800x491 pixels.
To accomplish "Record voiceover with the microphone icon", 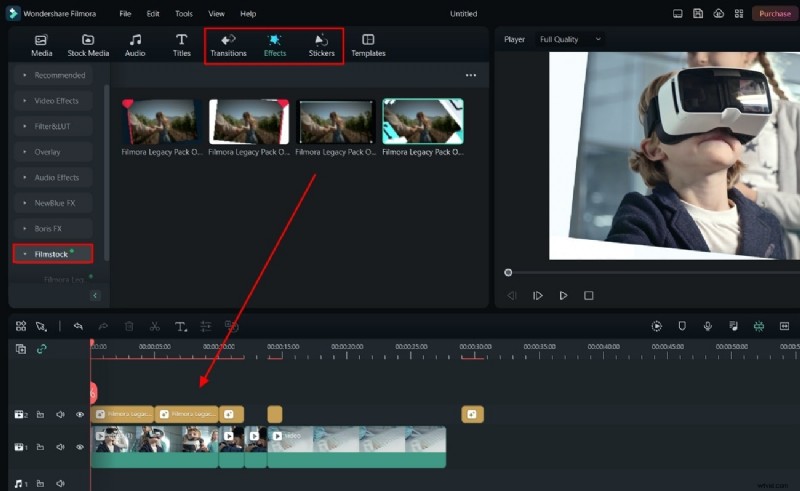I will [x=708, y=326].
